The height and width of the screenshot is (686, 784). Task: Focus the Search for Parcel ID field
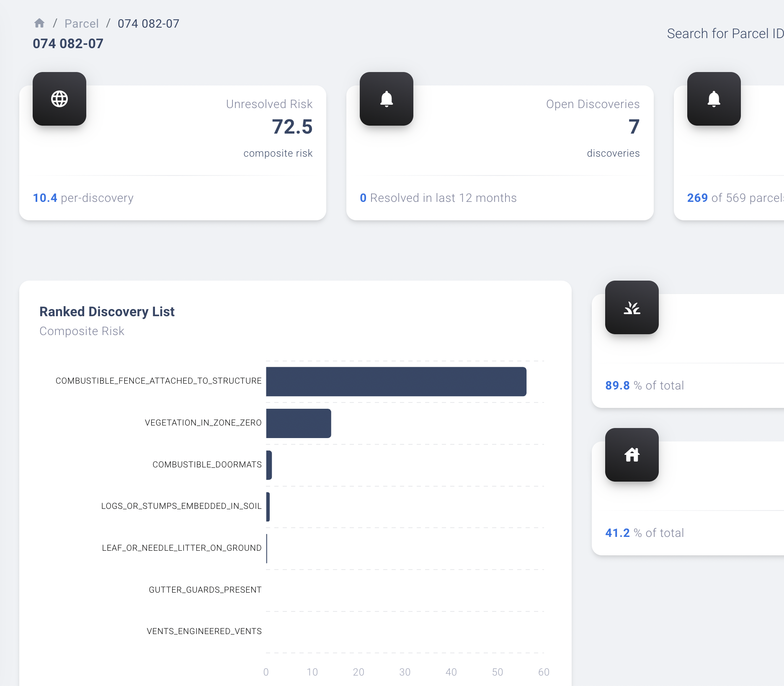[x=725, y=34]
